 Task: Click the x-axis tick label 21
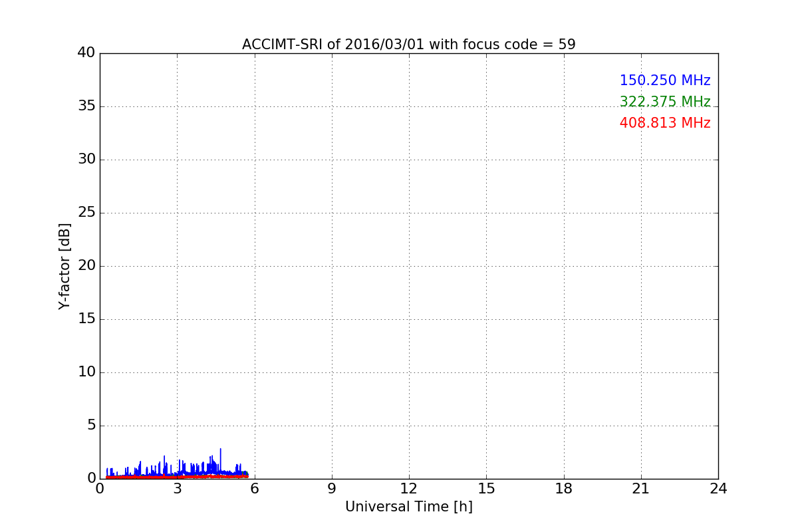[x=641, y=489]
